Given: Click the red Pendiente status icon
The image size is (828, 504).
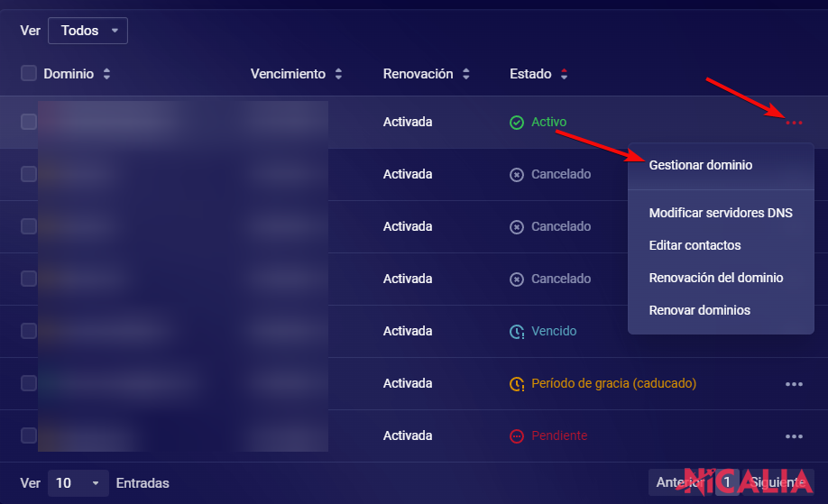Looking at the screenshot, I should point(517,436).
